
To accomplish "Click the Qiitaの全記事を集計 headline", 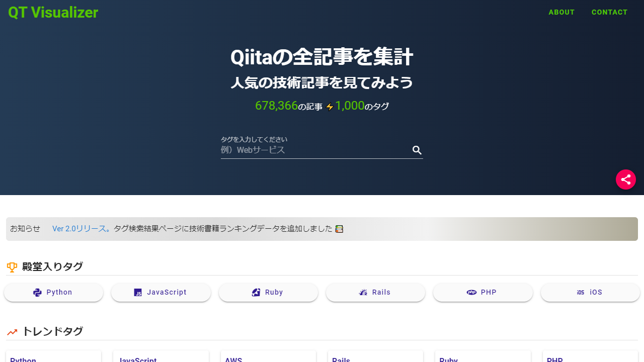I will [x=322, y=57].
